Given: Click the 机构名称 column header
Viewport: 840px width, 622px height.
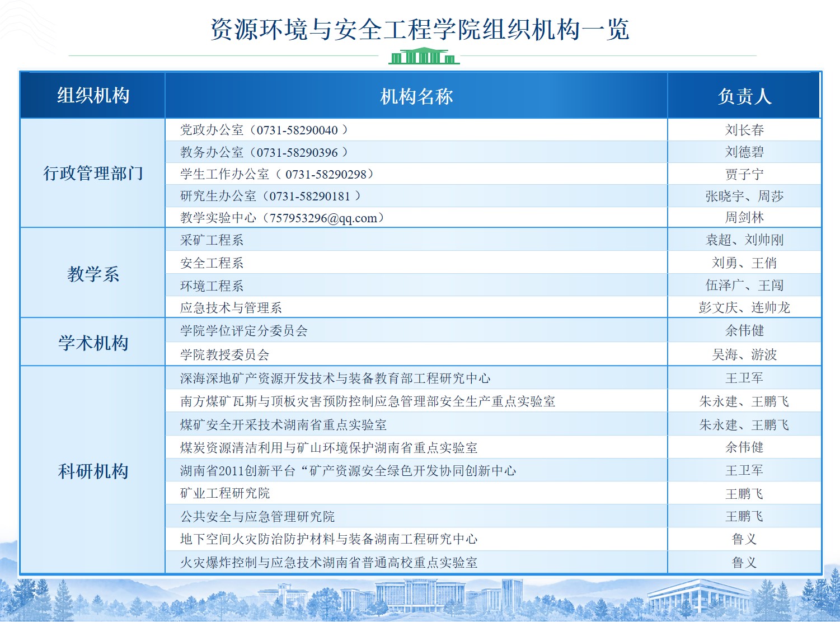Looking at the screenshot, I should click(x=416, y=96).
